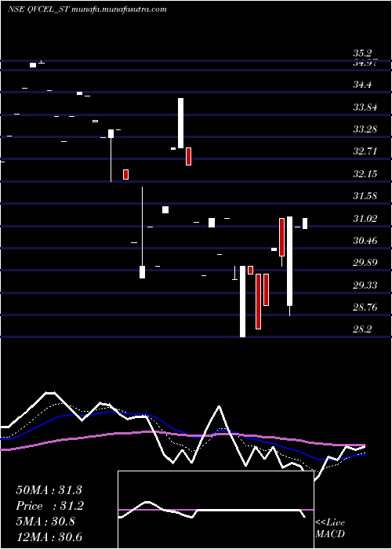
Task: Select the 32.15 price axis label
Action: tap(365, 174)
